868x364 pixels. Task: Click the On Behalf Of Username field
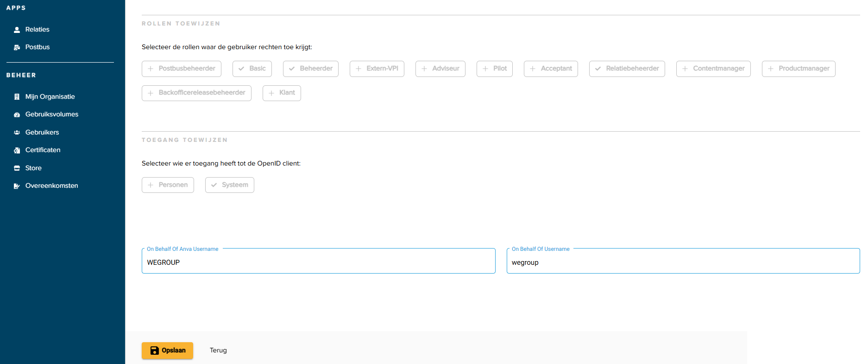[x=683, y=261]
